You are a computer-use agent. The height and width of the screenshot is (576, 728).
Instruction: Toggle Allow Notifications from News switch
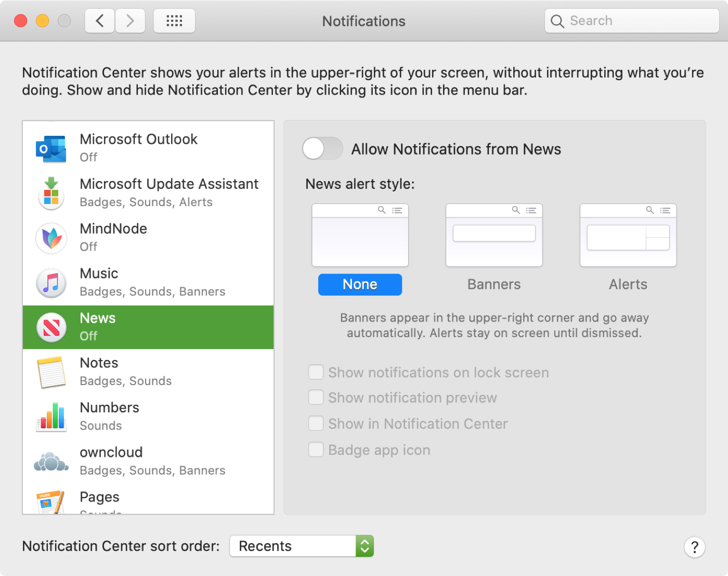tap(322, 149)
